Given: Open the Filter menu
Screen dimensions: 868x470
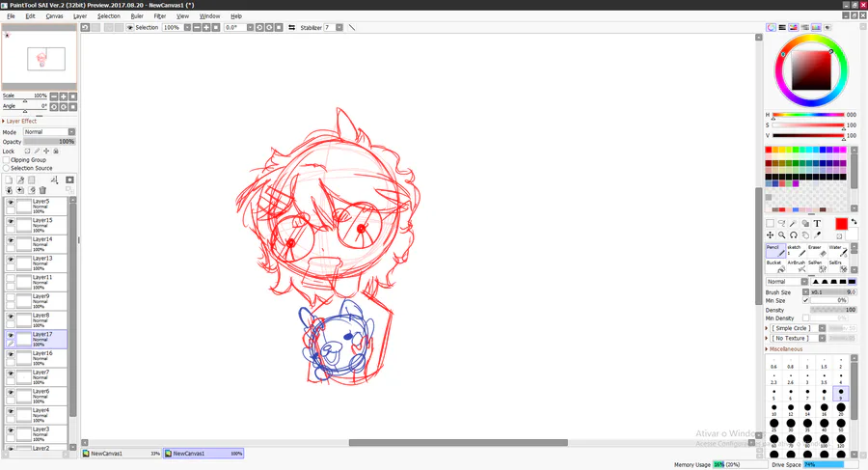Looking at the screenshot, I should 160,16.
